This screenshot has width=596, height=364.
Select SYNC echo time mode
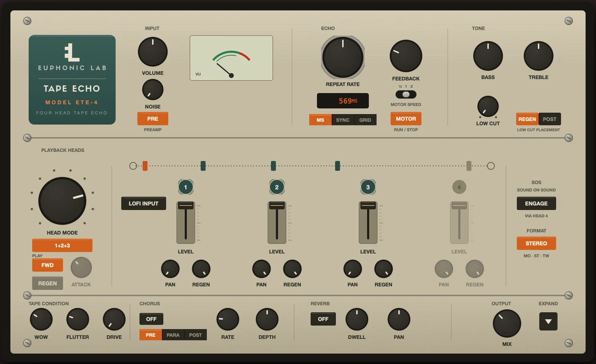point(343,120)
